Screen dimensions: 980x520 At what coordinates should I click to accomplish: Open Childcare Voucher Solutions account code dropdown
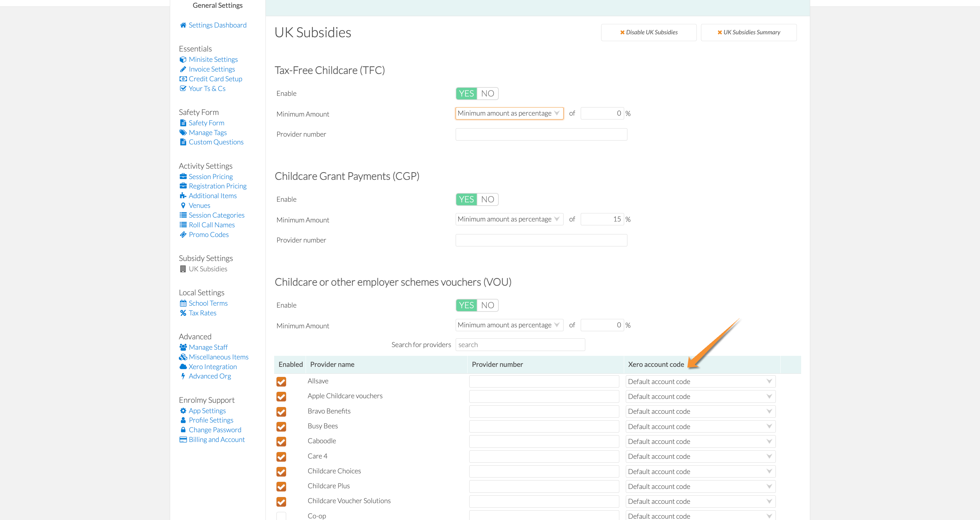(700, 501)
